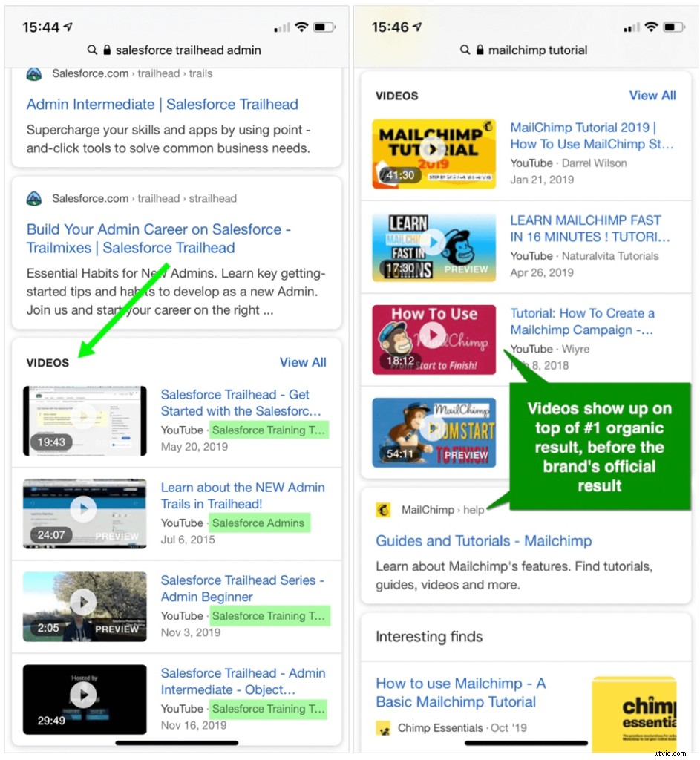Play the LEARN MAILCHIMP FAST preview video
The height and width of the screenshot is (760, 700).
[434, 240]
